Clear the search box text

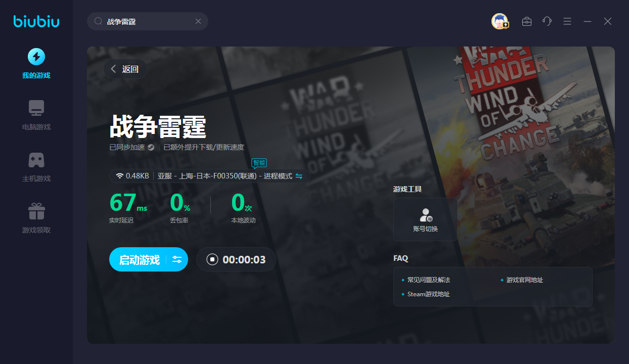(198, 21)
